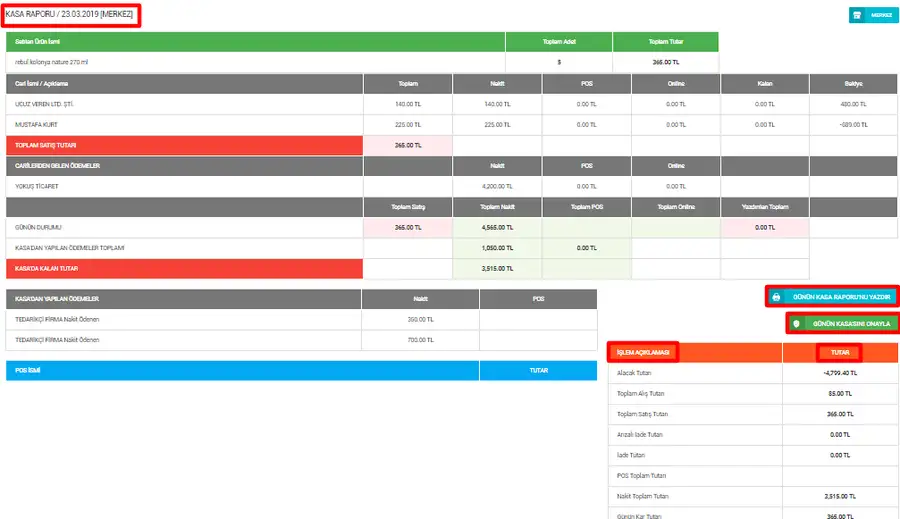Select the Arızalı İade Tutarı row label
The width and height of the screenshot is (900, 519).
639,435
